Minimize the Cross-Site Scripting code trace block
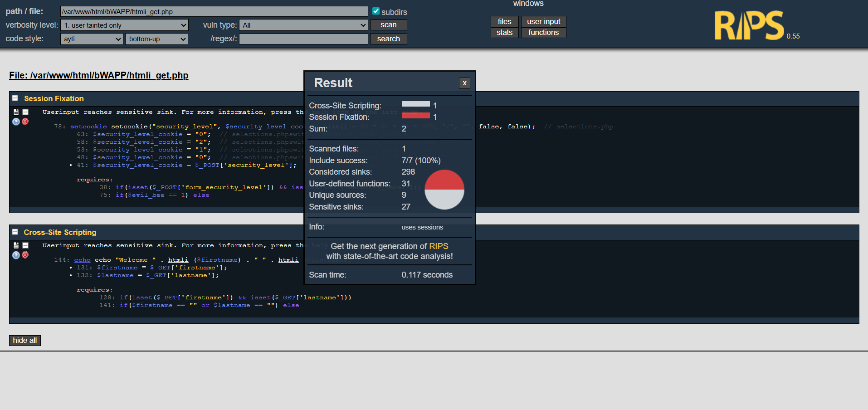This screenshot has width=868, height=410. (25, 245)
